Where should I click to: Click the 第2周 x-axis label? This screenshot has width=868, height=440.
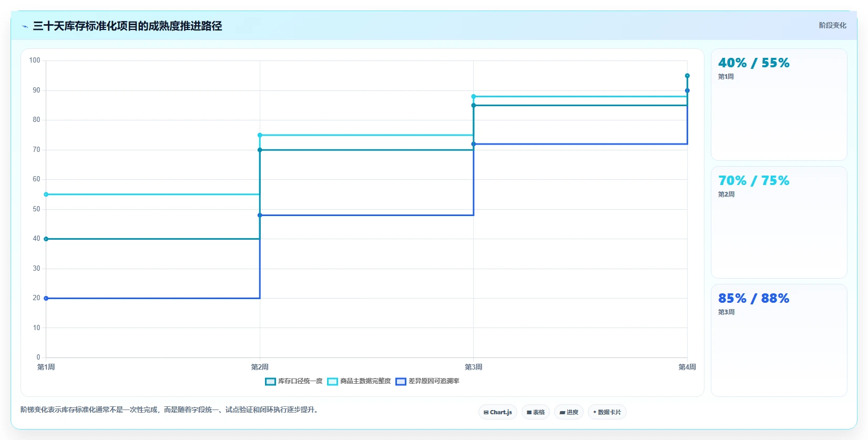[x=260, y=367]
